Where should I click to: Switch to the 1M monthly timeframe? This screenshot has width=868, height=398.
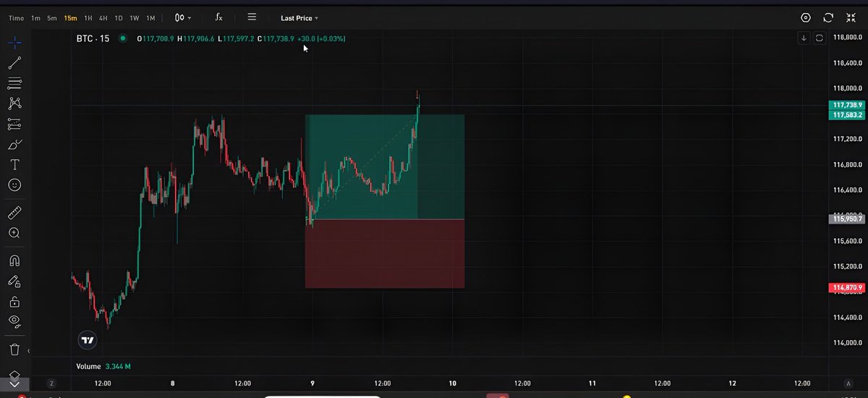click(x=150, y=18)
